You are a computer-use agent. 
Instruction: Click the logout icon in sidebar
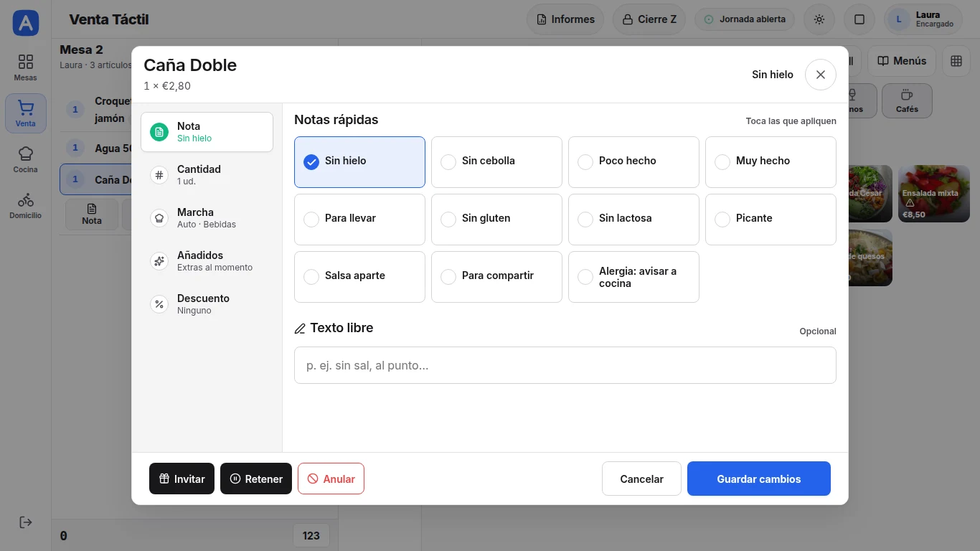point(26,522)
